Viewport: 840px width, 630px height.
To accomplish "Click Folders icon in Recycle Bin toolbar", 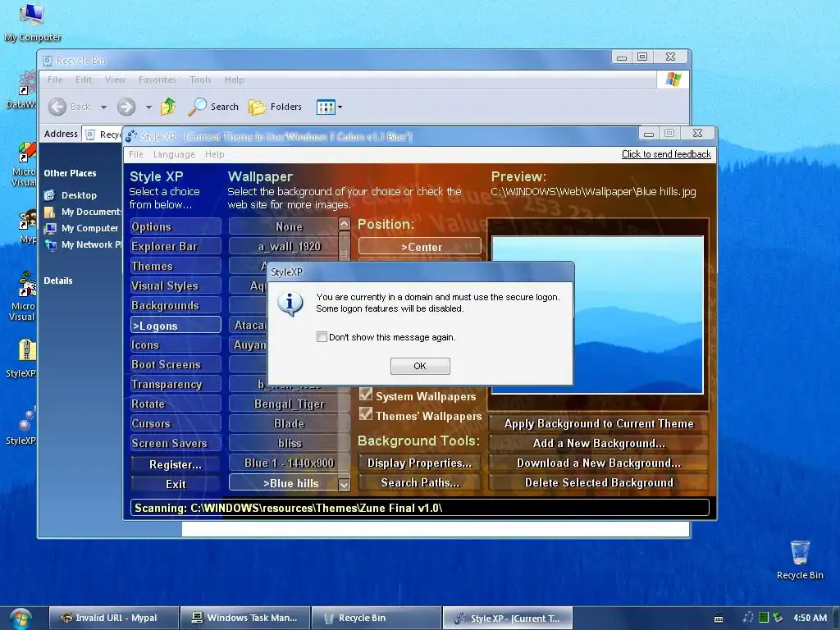I will (257, 107).
